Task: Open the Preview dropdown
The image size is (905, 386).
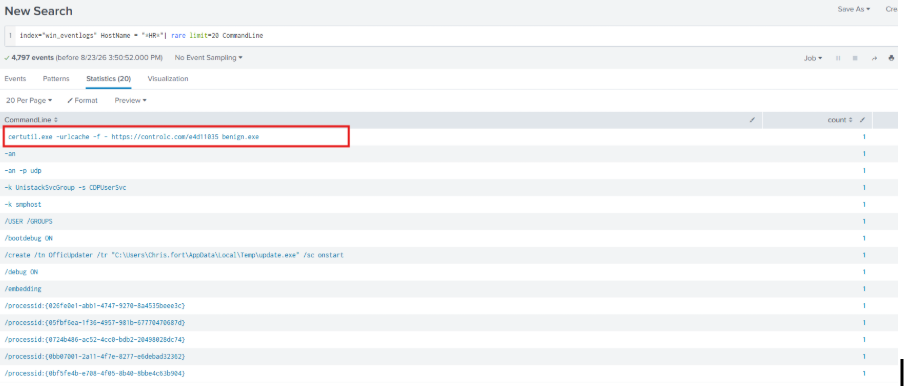Action: point(130,100)
